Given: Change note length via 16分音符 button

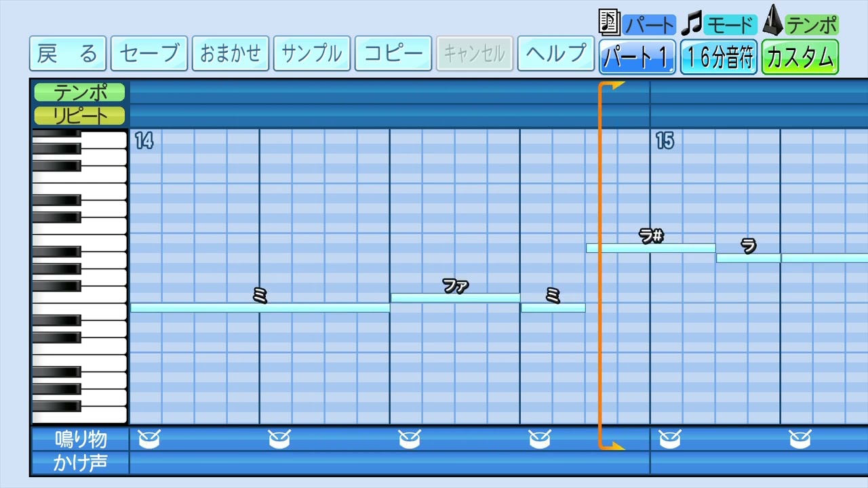Looking at the screenshot, I should pyautogui.click(x=719, y=57).
